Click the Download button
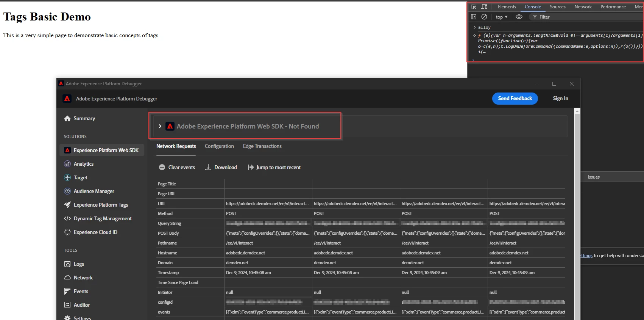 tap(221, 167)
